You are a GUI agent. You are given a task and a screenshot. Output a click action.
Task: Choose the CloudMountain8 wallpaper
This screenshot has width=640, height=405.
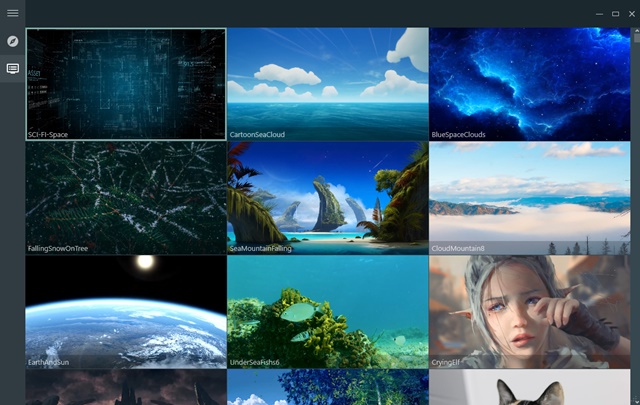(x=530, y=198)
